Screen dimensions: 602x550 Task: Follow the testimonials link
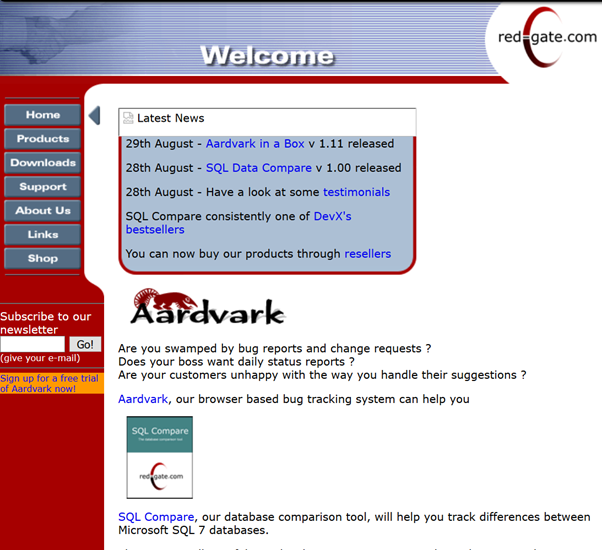click(x=356, y=192)
